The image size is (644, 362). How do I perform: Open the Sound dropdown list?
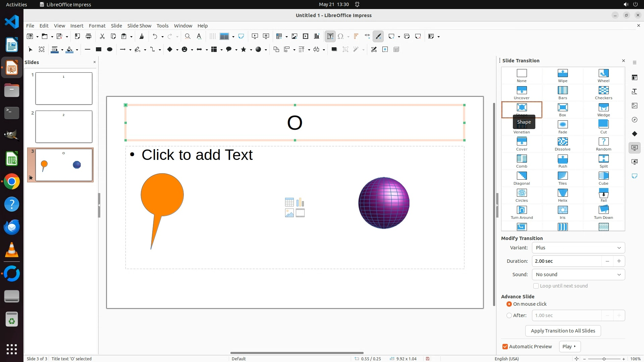coord(578,275)
